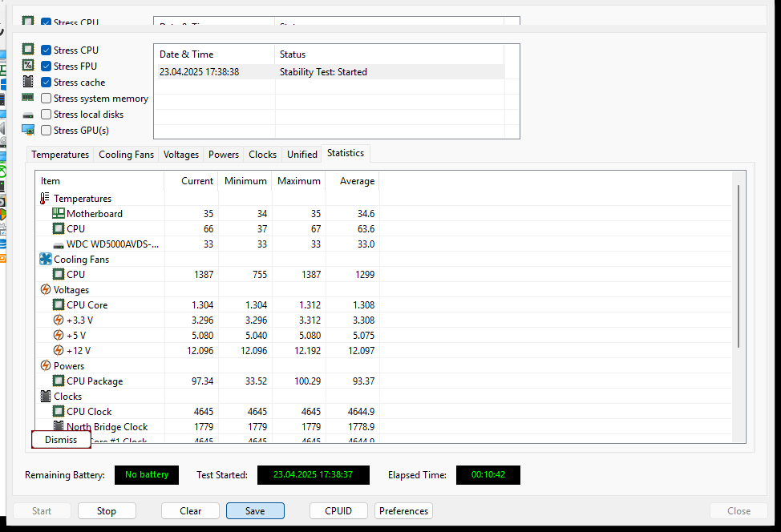Click the blue fan icon of Cooling Fans
The image size is (781, 532).
tap(46, 260)
